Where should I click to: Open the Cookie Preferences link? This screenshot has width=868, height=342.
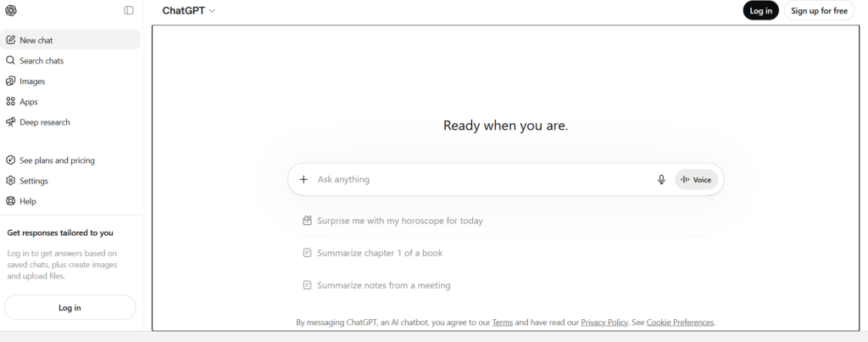680,322
